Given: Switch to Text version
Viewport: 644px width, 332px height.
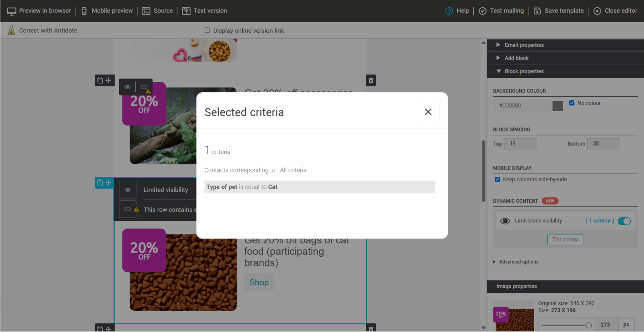Looking at the screenshot, I should (x=205, y=11).
